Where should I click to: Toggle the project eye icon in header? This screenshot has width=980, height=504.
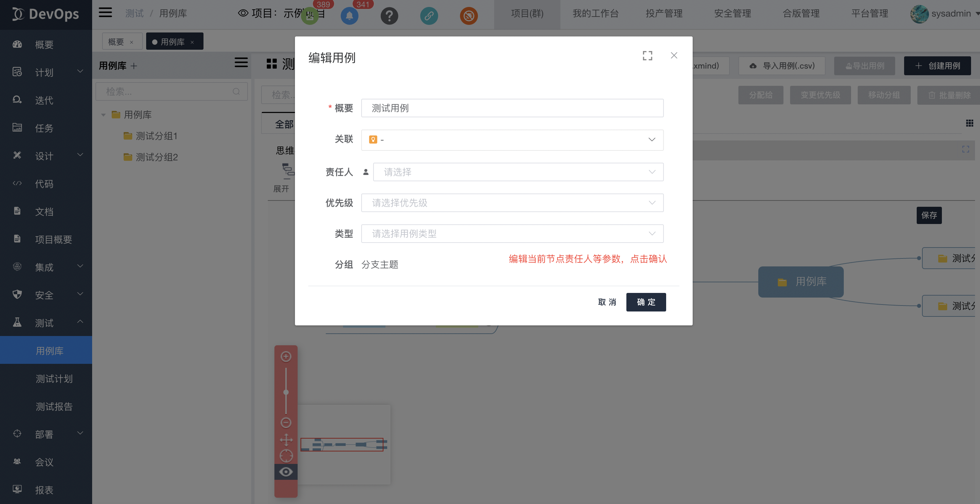243,13
